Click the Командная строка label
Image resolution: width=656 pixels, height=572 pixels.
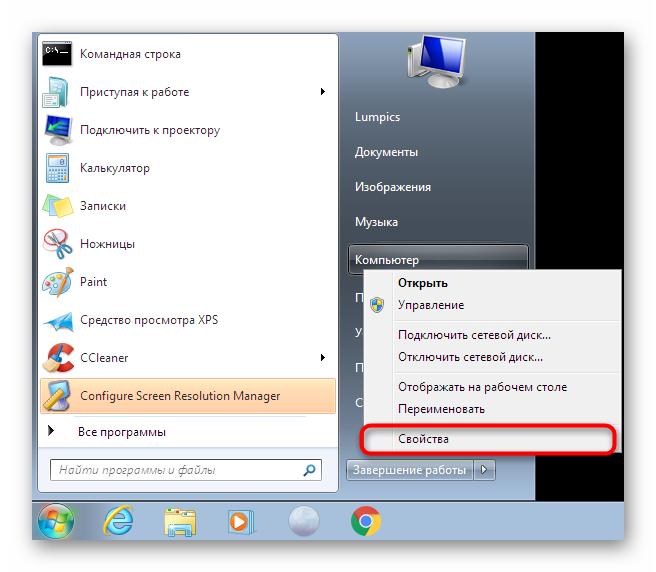pyautogui.click(x=130, y=54)
